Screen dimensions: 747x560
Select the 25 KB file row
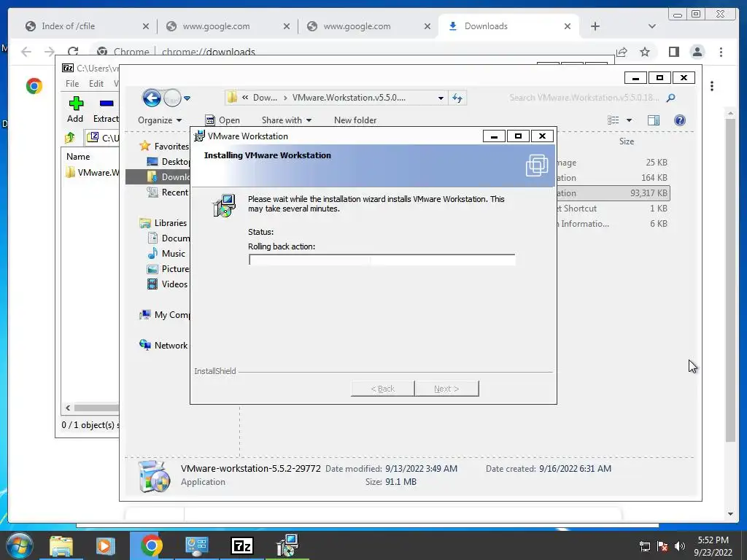[x=613, y=163]
